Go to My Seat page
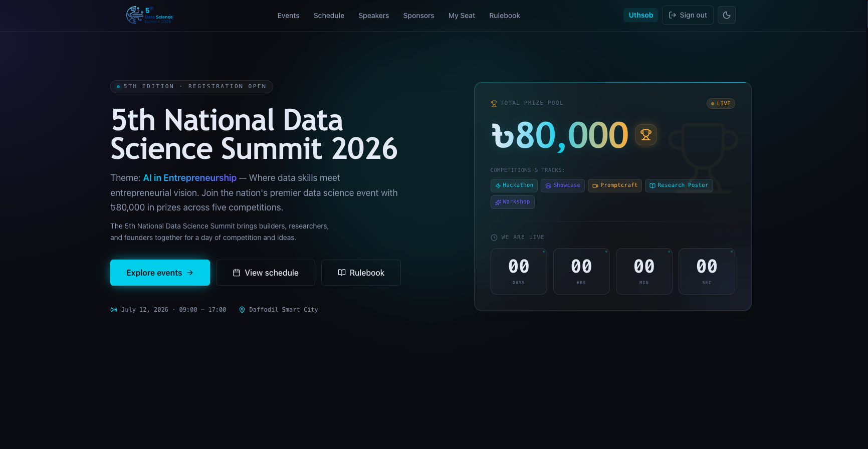The width and height of the screenshot is (868, 449). coord(462,16)
